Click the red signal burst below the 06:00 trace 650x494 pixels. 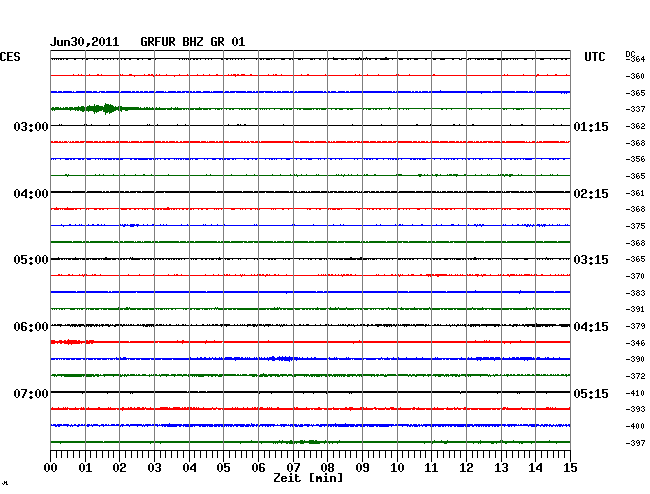pyautogui.click(x=73, y=342)
